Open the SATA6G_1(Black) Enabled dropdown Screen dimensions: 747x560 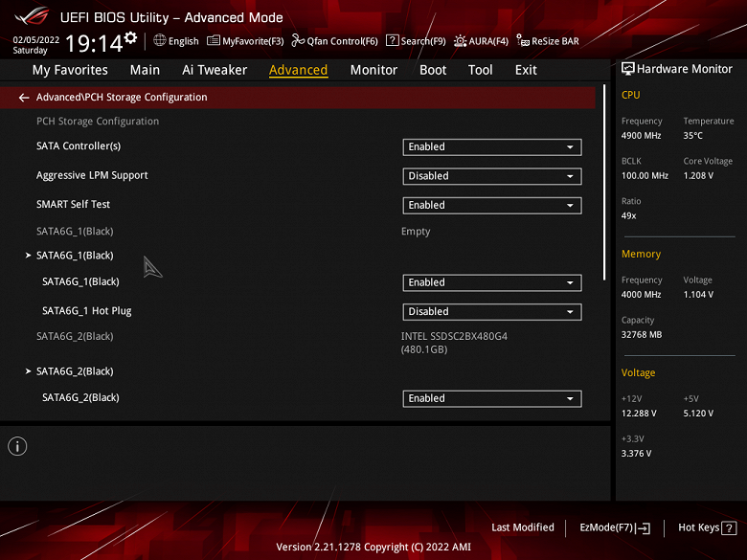click(x=492, y=282)
